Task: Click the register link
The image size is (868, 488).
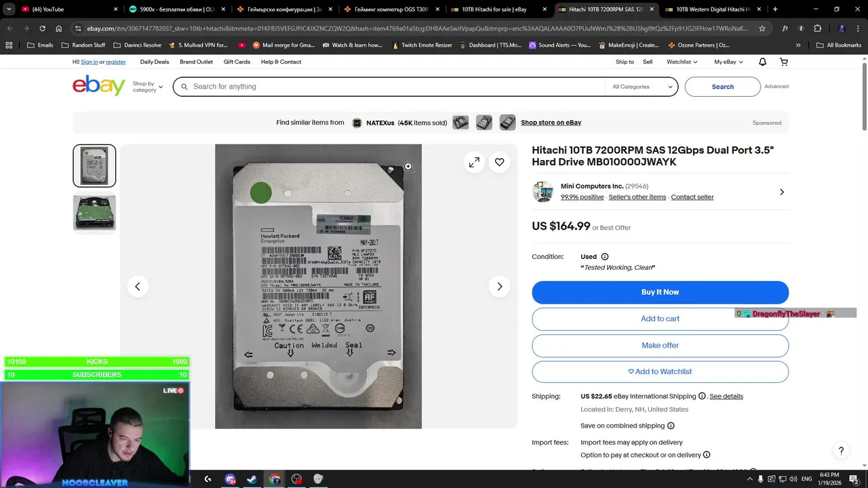Action: click(115, 62)
